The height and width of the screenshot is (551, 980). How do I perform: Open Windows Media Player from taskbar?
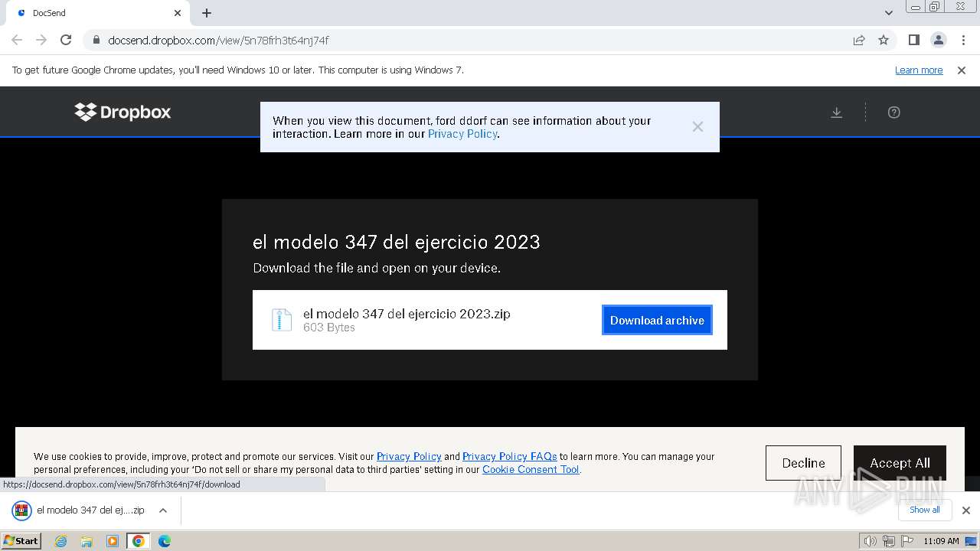click(x=113, y=541)
